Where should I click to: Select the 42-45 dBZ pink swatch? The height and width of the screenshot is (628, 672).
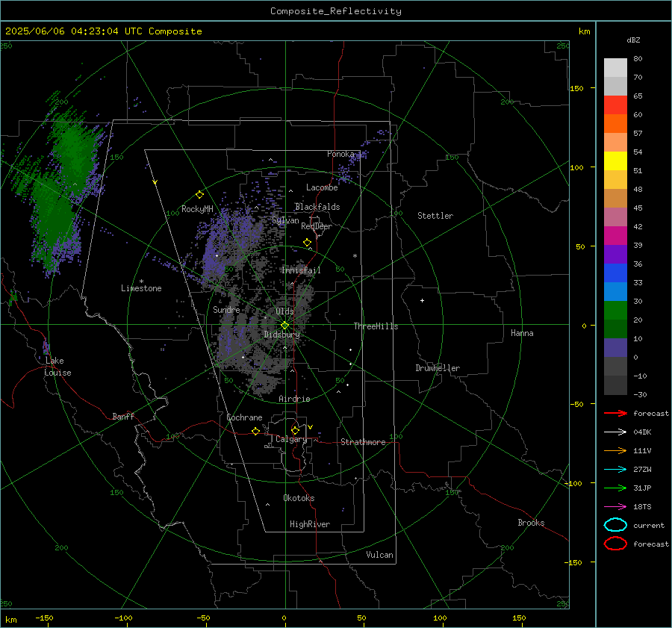pyautogui.click(x=615, y=217)
